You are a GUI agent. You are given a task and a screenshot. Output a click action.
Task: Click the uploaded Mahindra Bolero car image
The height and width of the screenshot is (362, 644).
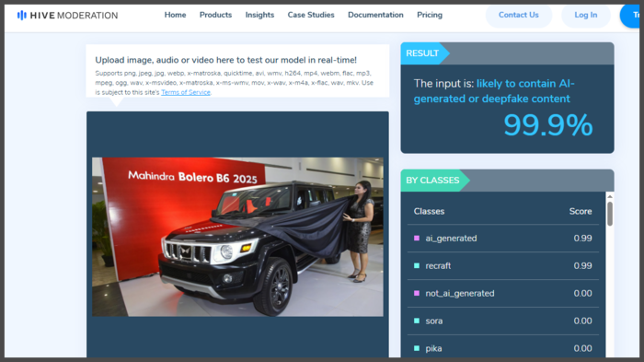237,237
